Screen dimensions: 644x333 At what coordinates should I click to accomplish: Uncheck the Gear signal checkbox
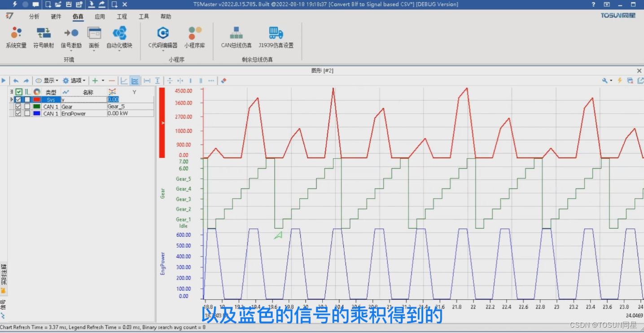[x=18, y=107]
